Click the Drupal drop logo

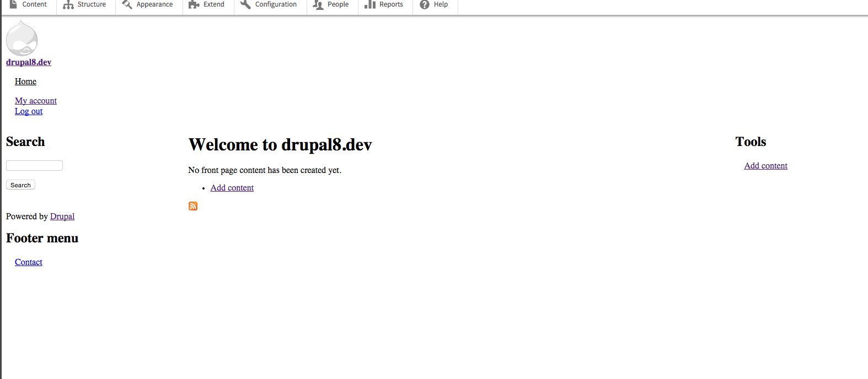22,38
